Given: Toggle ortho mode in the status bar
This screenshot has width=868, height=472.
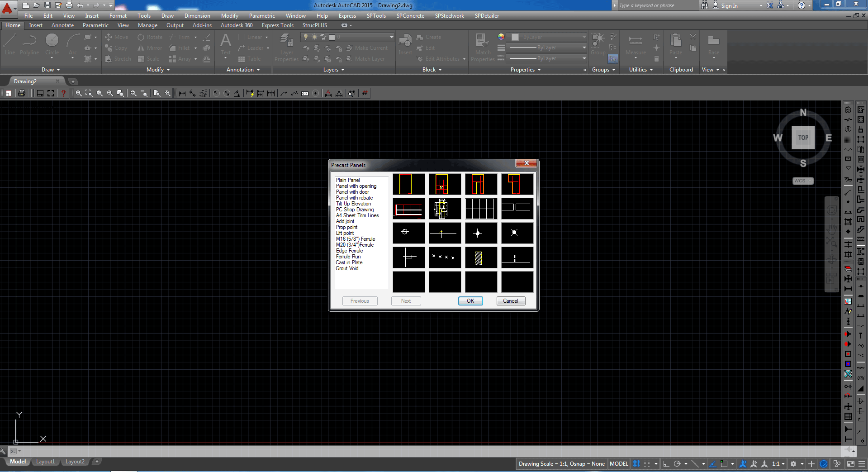Looking at the screenshot, I should 666,464.
